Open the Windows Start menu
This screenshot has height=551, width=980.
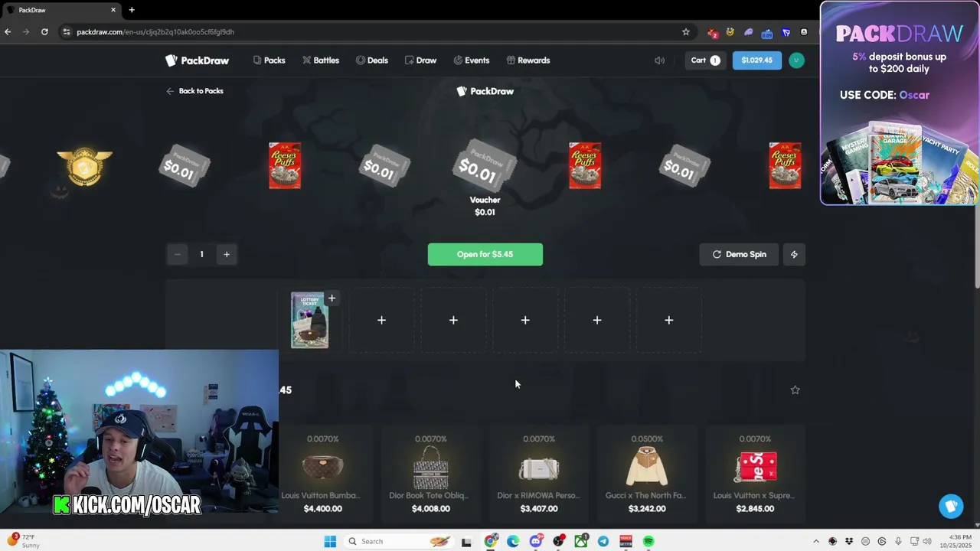point(330,541)
